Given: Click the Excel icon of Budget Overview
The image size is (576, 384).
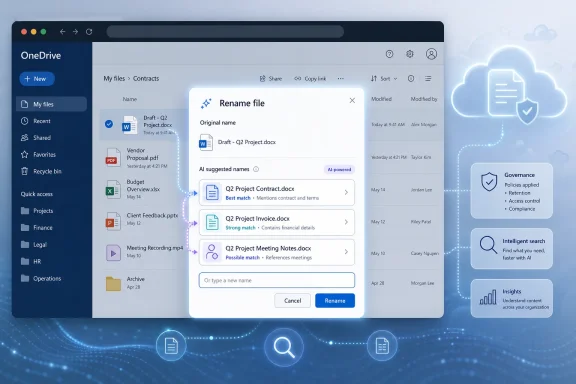Looking at the screenshot, I should click(113, 189).
